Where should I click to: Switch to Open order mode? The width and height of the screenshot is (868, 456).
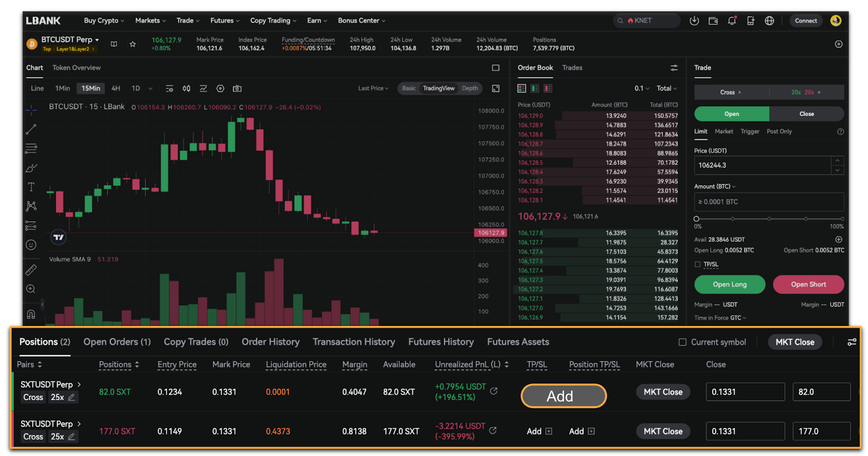coord(731,114)
